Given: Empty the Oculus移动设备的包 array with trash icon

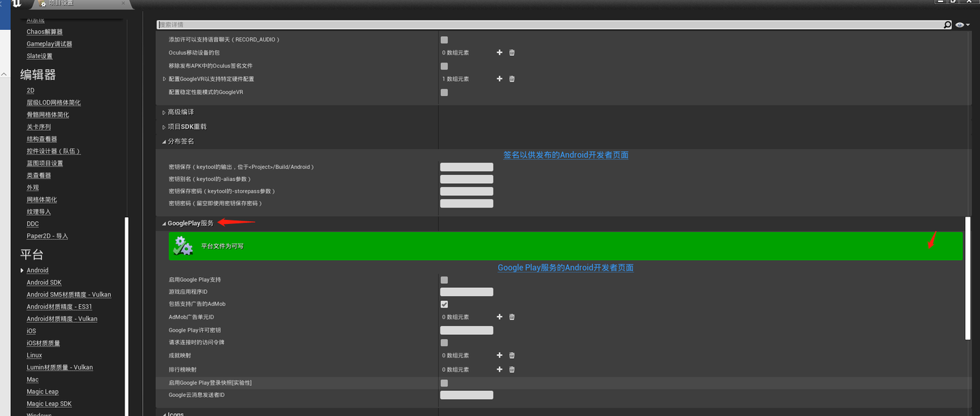Looking at the screenshot, I should tap(512, 52).
